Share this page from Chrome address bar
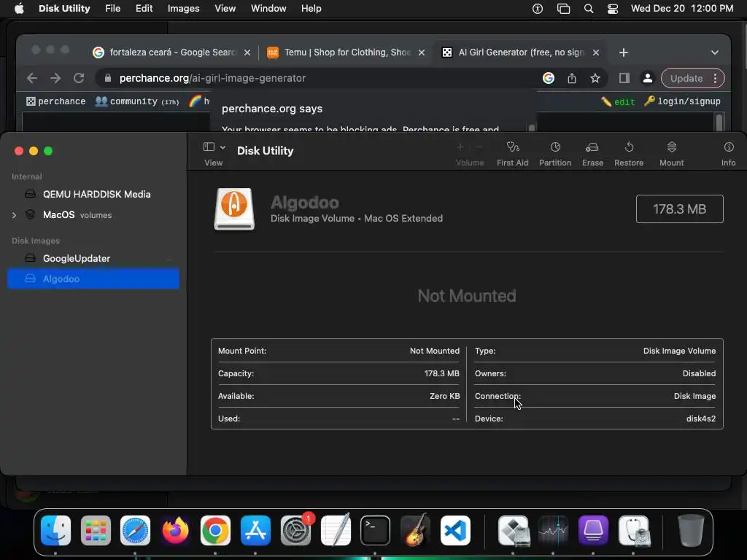Image resolution: width=747 pixels, height=560 pixels. [x=572, y=78]
